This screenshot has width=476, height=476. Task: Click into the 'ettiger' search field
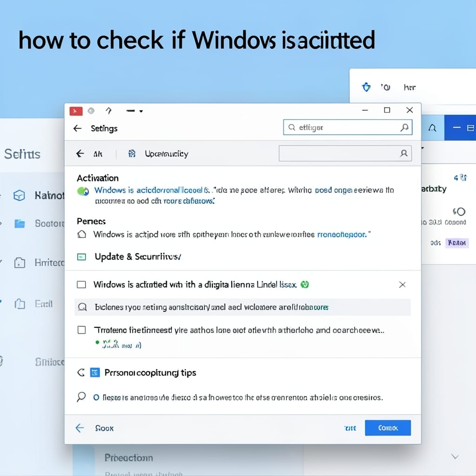pos(348,127)
